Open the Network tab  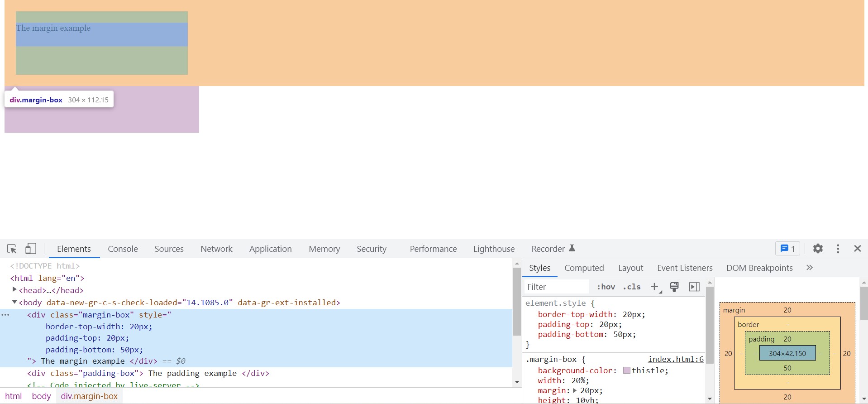(x=216, y=249)
